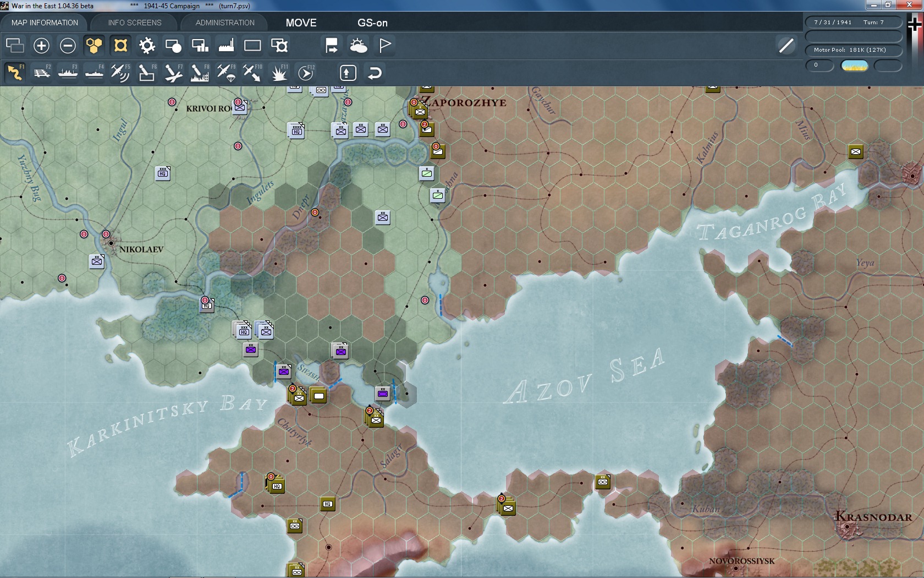This screenshot has width=924, height=578.
Task: Toggle the yellow unit counter display button
Action: pyautogui.click(x=120, y=46)
